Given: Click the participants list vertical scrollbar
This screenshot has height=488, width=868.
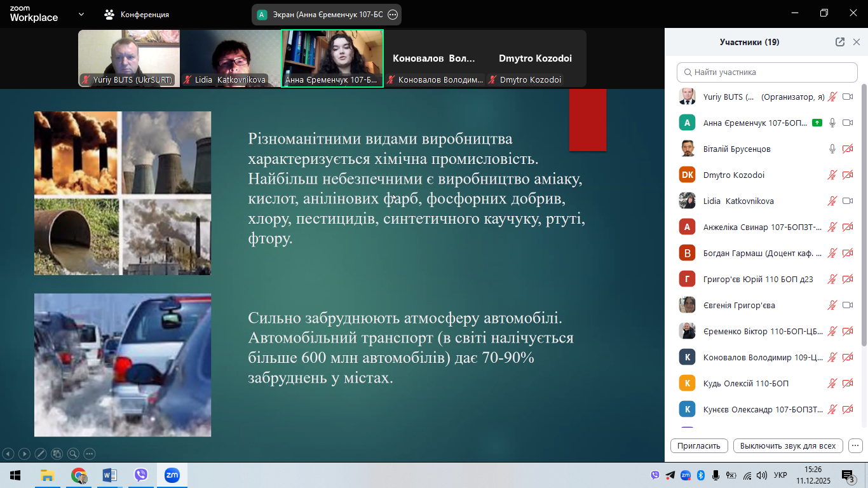Looking at the screenshot, I should click(x=864, y=216).
